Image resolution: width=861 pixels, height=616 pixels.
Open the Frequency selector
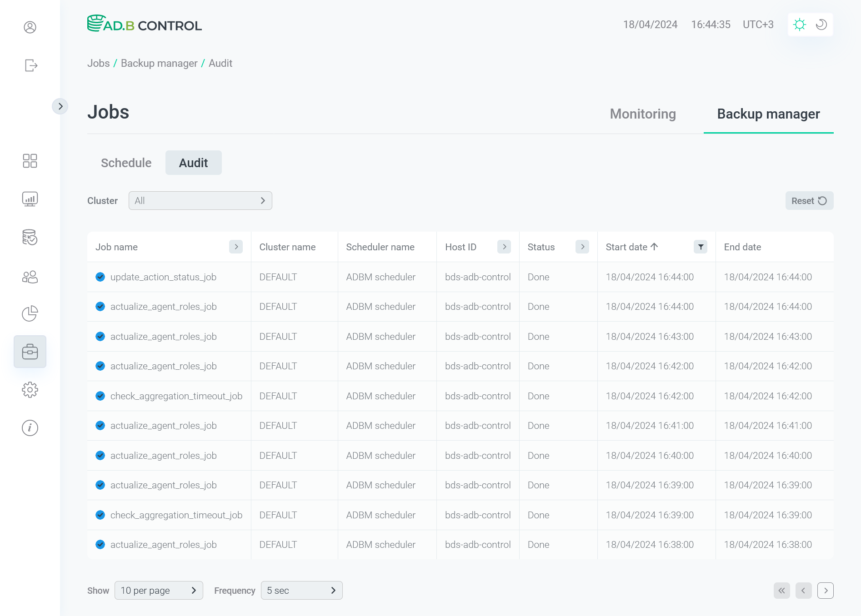click(x=301, y=590)
